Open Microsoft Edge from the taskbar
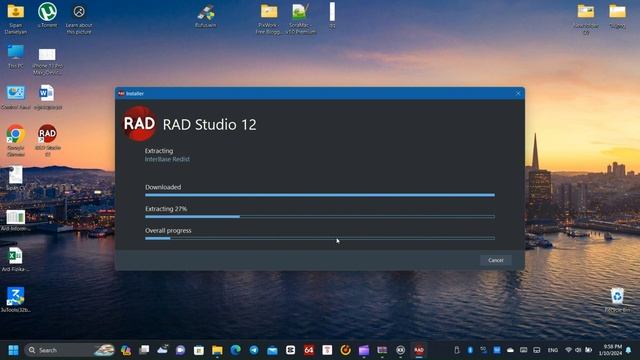The width and height of the screenshot is (640, 360). click(x=236, y=350)
